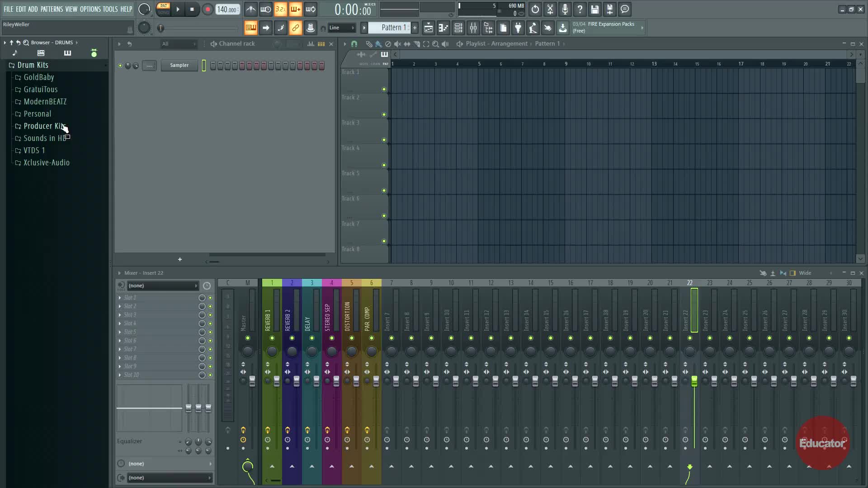The image size is (868, 488).
Task: Mute the REVERB 1 mixer track
Action: [x=272, y=338]
